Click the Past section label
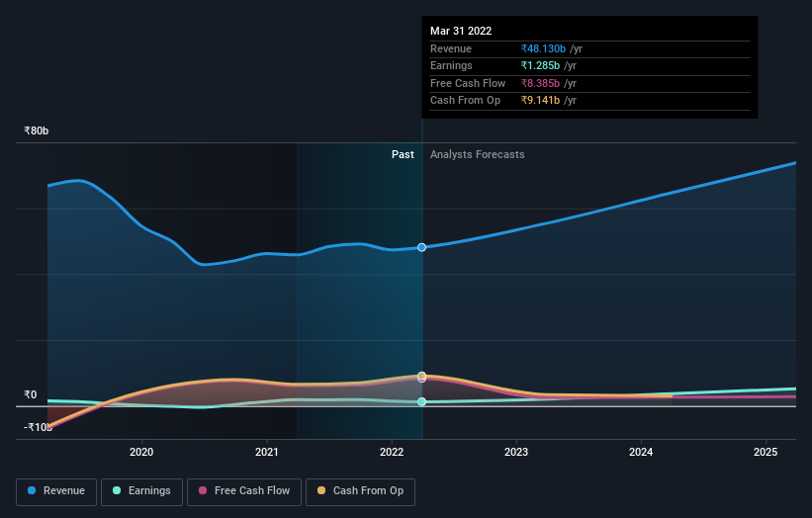 tap(403, 155)
